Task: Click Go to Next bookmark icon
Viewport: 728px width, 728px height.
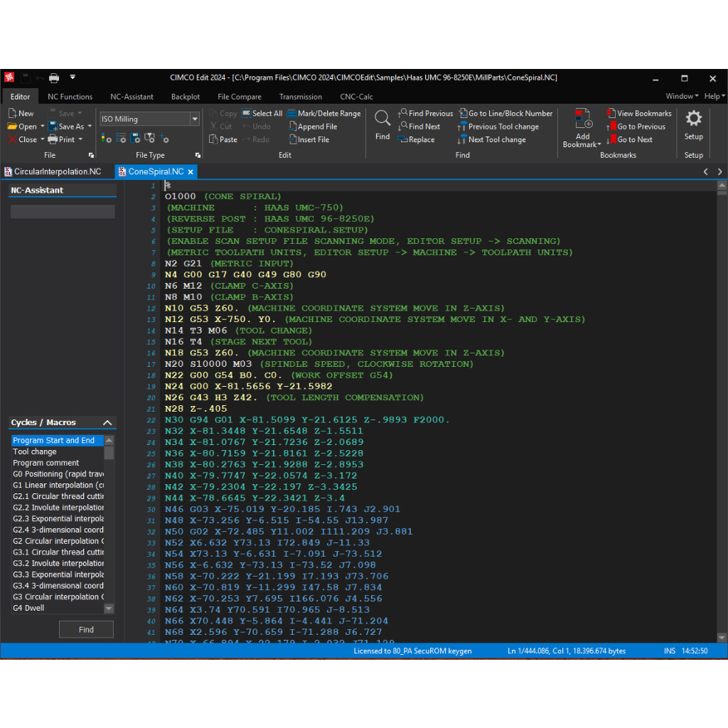Action: [611, 139]
